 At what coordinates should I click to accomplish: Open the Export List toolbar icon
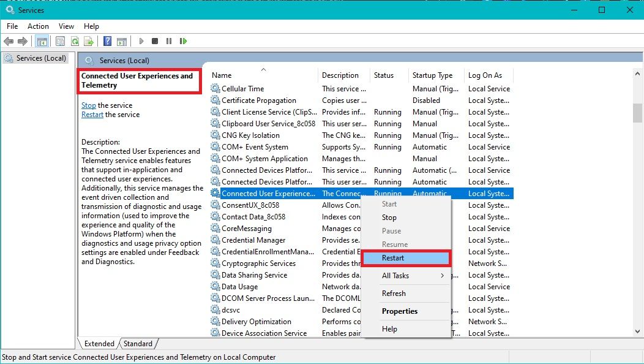(88, 41)
